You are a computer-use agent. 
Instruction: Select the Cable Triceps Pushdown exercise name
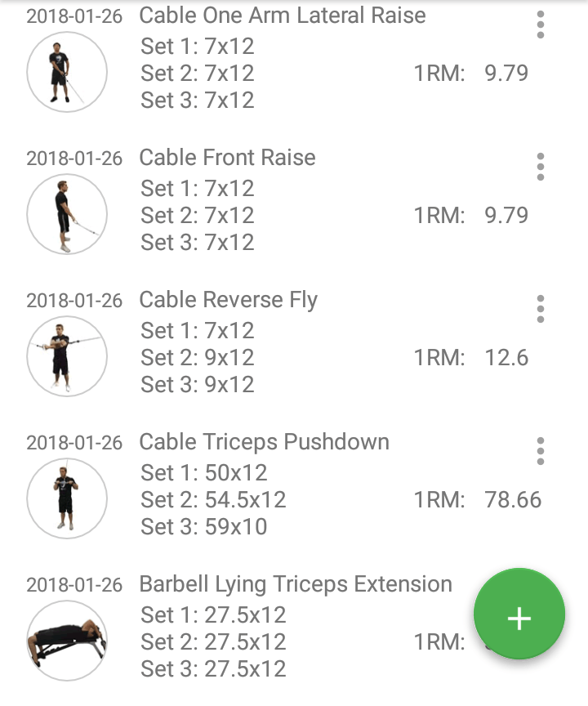264,442
